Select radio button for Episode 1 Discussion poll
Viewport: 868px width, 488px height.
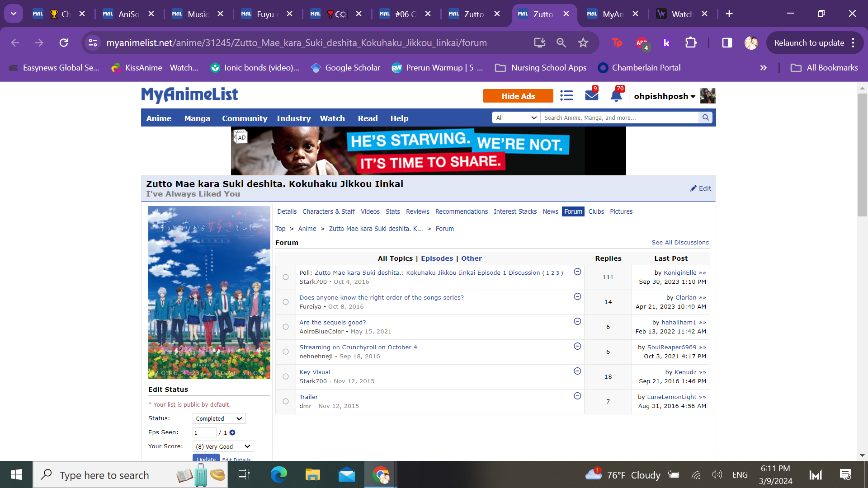(x=286, y=277)
